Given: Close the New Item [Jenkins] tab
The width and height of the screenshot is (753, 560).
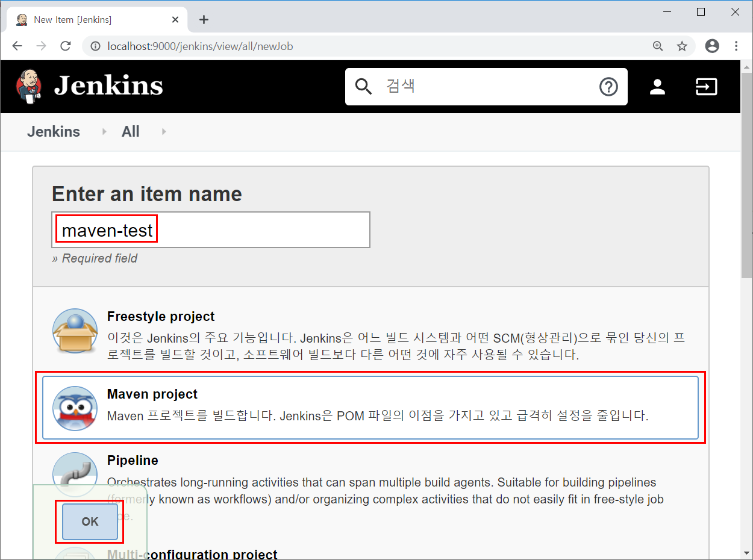Looking at the screenshot, I should [175, 20].
